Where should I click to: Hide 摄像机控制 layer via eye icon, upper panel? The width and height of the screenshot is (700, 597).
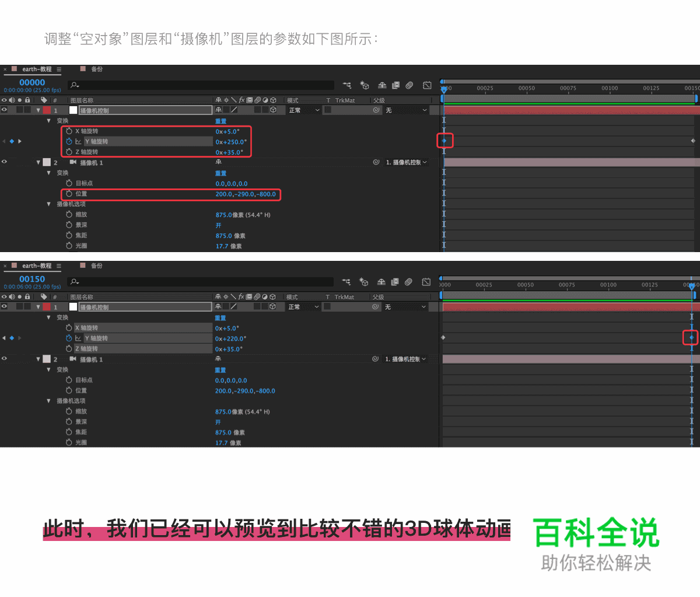[x=5, y=110]
